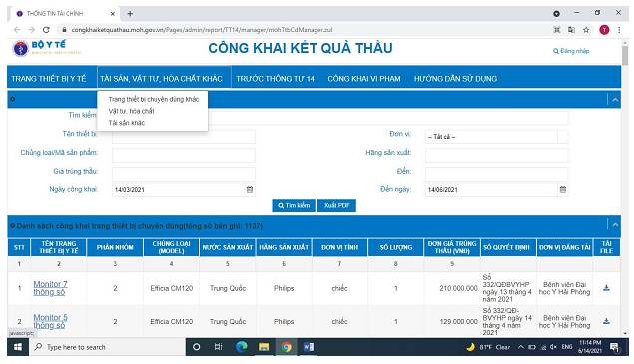Open calendar picker for Đến ngày
The width and height of the screenshot is (634, 364).
click(563, 189)
